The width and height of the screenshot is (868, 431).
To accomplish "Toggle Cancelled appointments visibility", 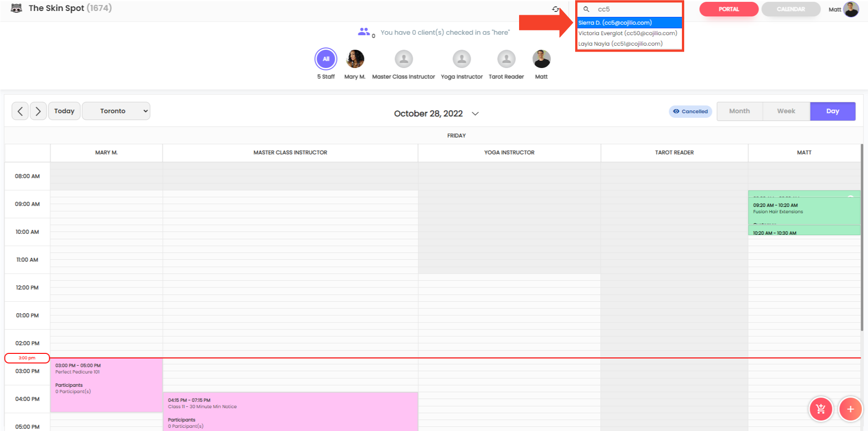I will (691, 111).
